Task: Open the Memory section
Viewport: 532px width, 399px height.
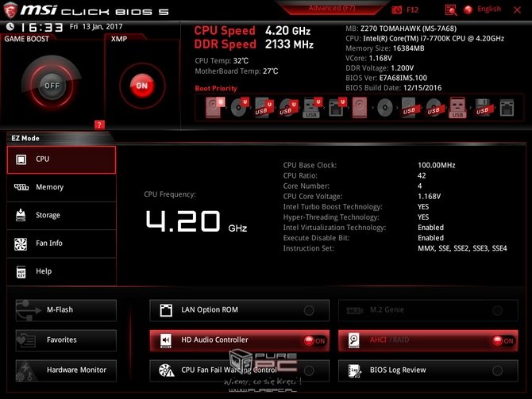Action: click(61, 187)
